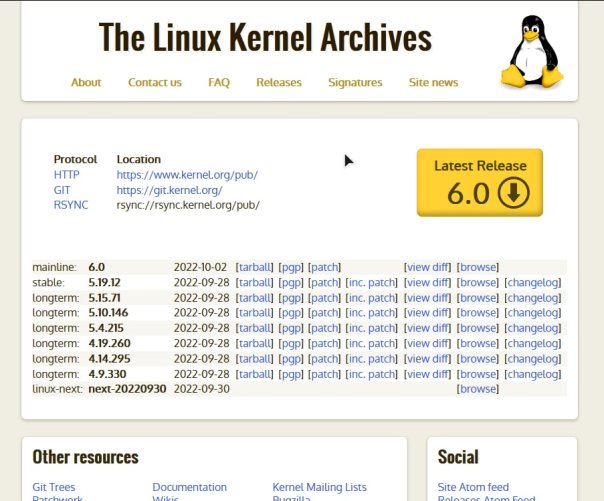Image resolution: width=604 pixels, height=501 pixels.
Task: Download the longterm 5.4.215 tarball
Action: [x=254, y=328]
